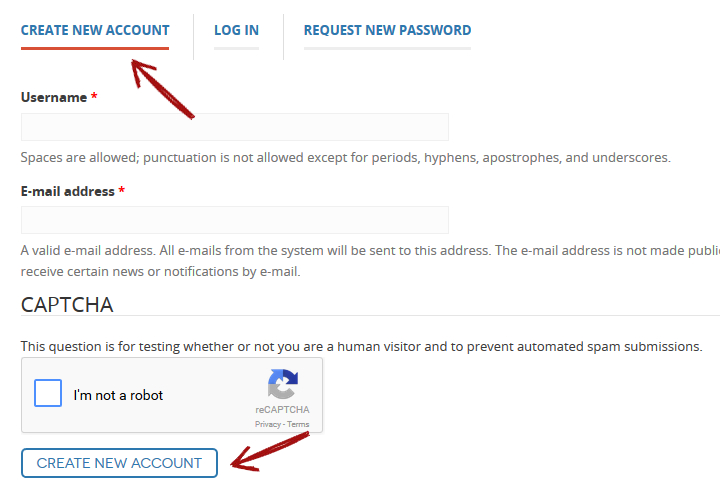Focus the E-mail address input field
Viewport: 720px width, 487px height.
pos(235,220)
